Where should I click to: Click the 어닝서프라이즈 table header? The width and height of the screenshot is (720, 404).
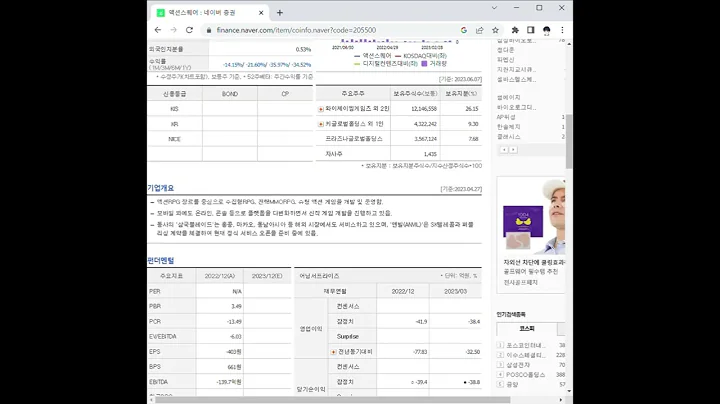(x=319, y=276)
